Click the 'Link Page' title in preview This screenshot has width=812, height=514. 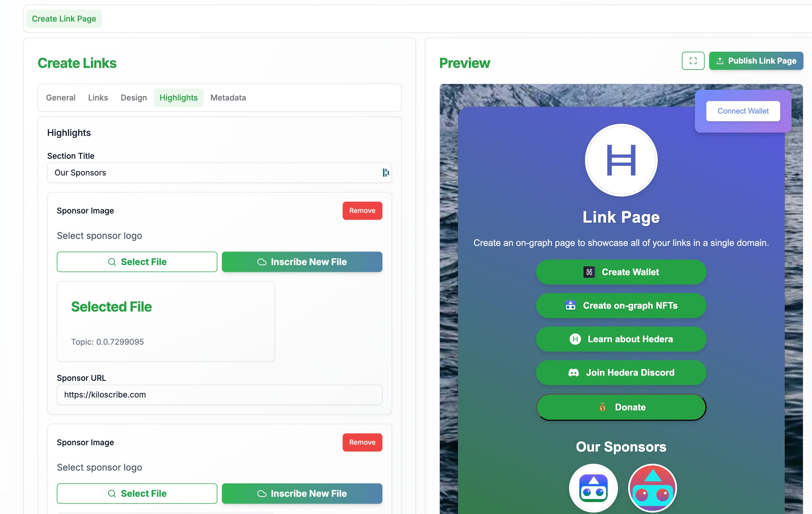click(621, 217)
